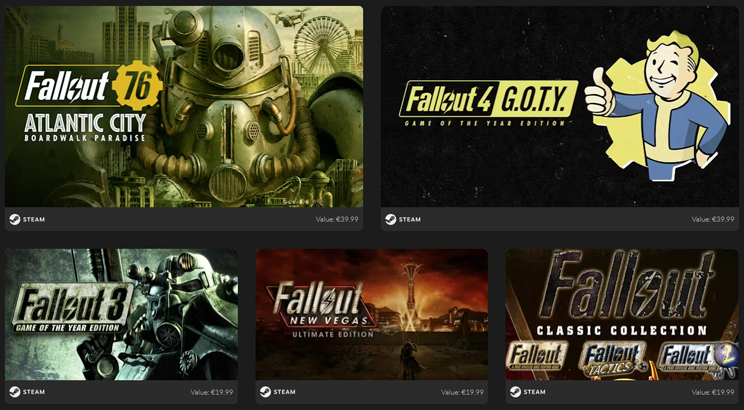Viewport: 744px width, 410px height.
Task: Click Value €19.99 under Fallout 3
Action: click(212, 392)
